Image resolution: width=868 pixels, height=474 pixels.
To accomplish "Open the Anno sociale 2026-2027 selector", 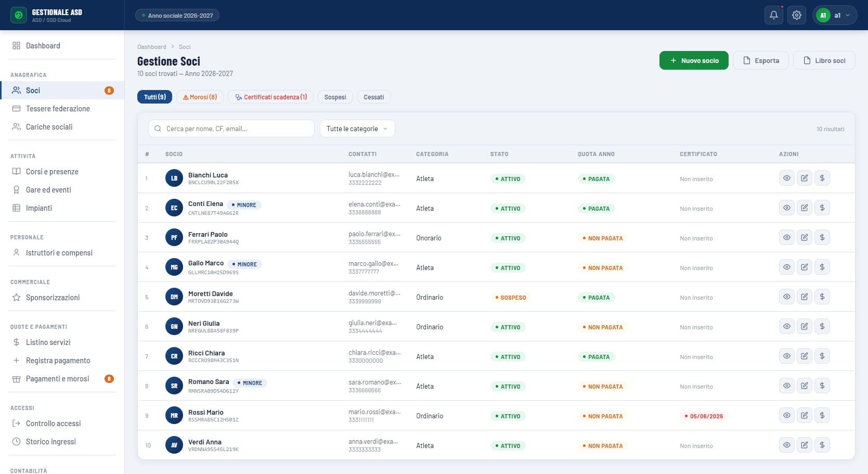I will pos(177,15).
